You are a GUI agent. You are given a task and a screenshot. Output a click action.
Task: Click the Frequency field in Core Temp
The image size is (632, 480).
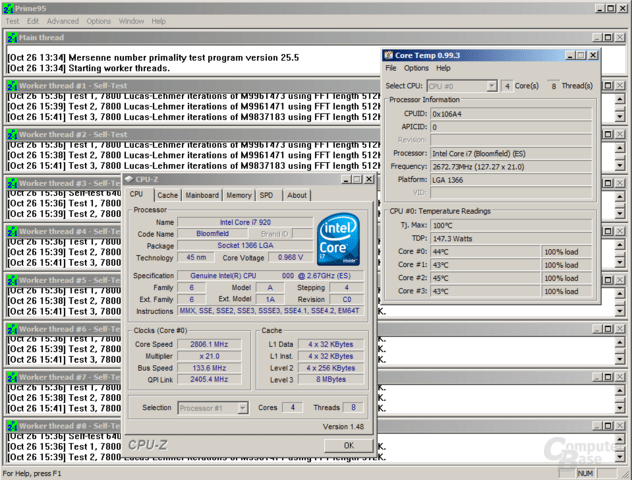511,167
